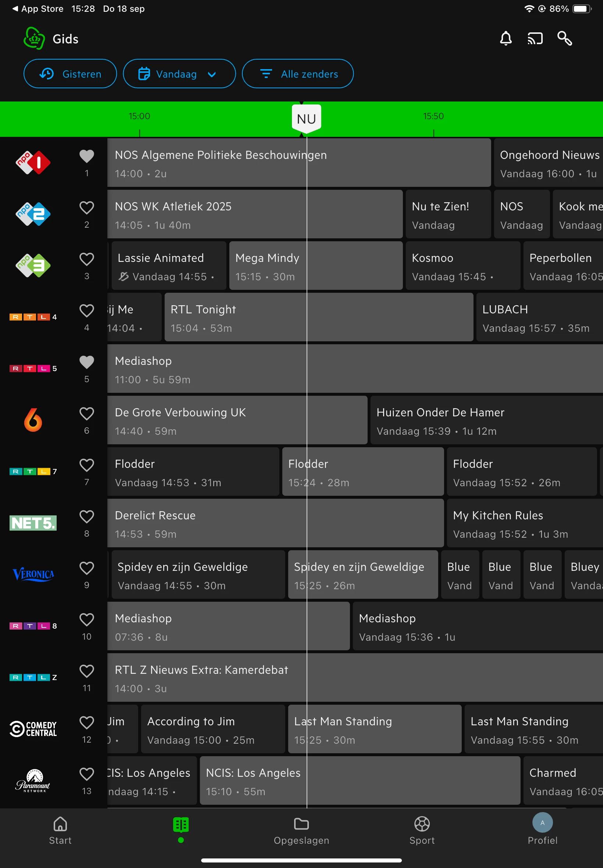Viewport: 603px width, 868px height.
Task: Open the search magnifier icon
Action: point(564,39)
